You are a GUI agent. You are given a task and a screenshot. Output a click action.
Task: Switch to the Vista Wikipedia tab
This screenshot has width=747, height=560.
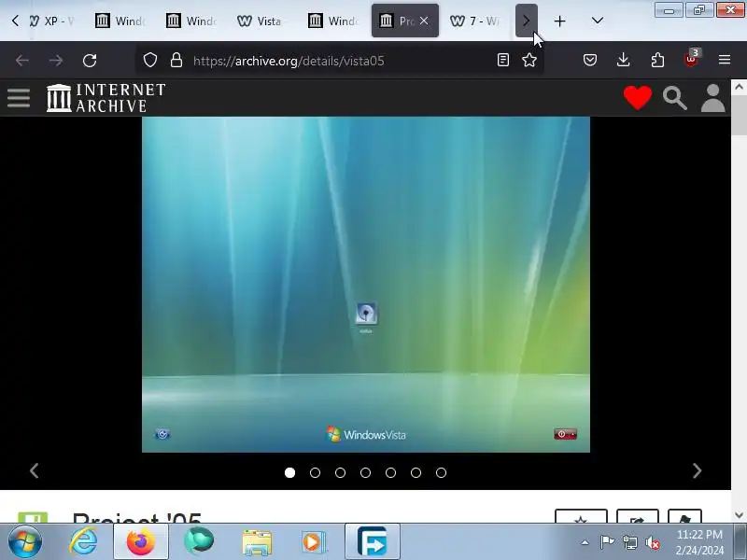coord(261,21)
